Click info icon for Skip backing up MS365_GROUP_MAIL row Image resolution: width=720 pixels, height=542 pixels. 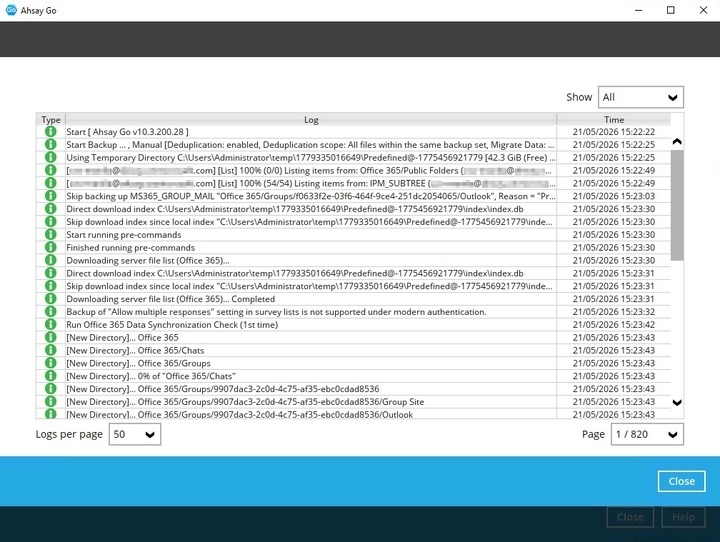pyautogui.click(x=51, y=196)
